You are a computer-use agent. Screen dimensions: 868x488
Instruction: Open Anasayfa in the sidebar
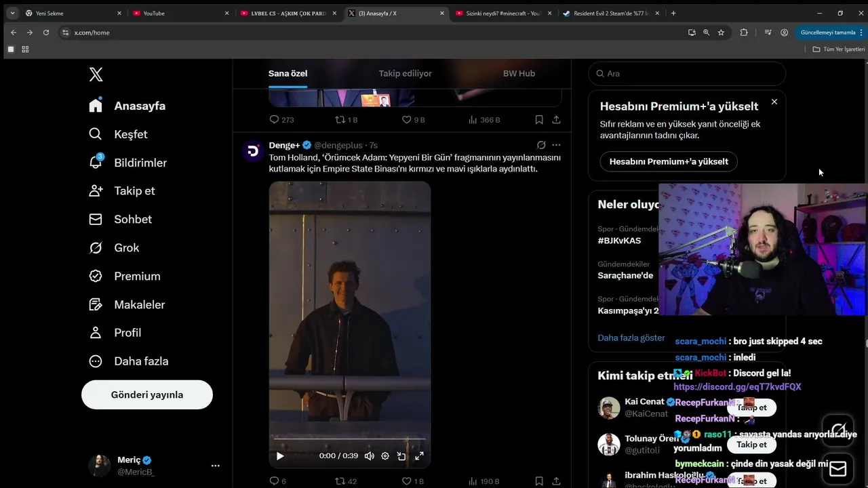[x=127, y=106]
